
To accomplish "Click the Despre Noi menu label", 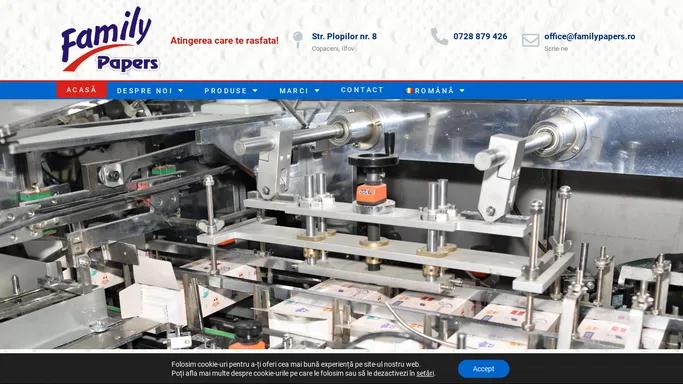I will click(x=144, y=91).
